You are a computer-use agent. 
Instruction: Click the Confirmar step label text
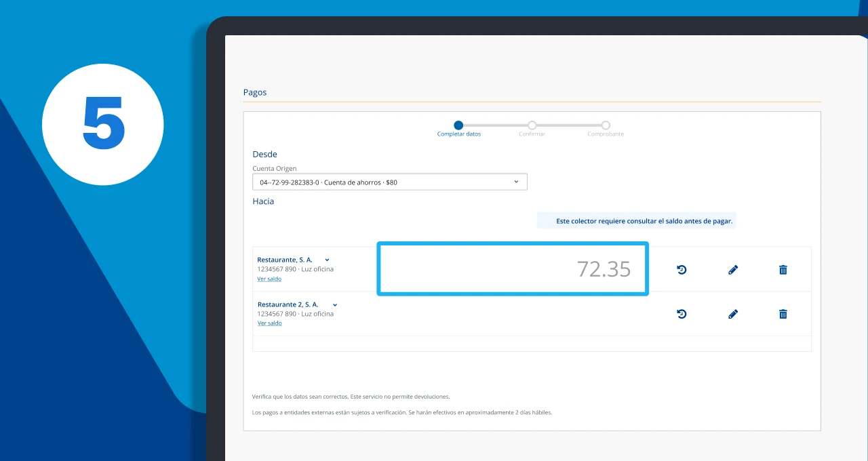click(x=532, y=134)
